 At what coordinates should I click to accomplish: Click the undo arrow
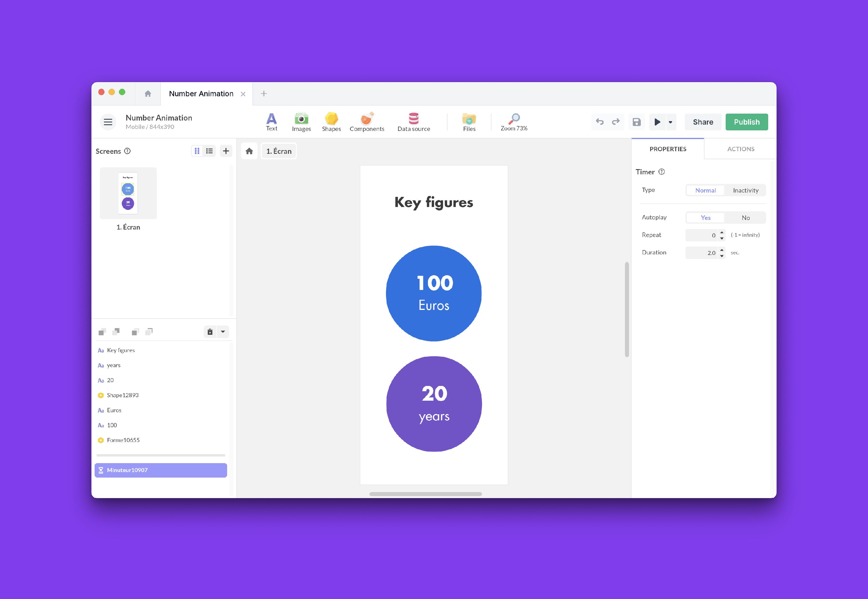click(x=600, y=122)
